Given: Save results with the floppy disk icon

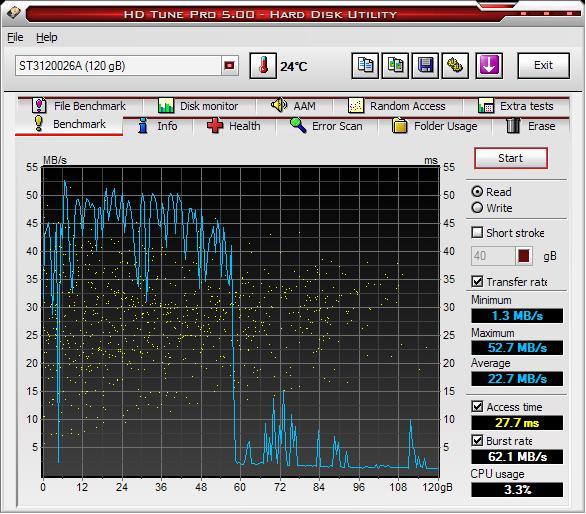Looking at the screenshot, I should click(425, 66).
